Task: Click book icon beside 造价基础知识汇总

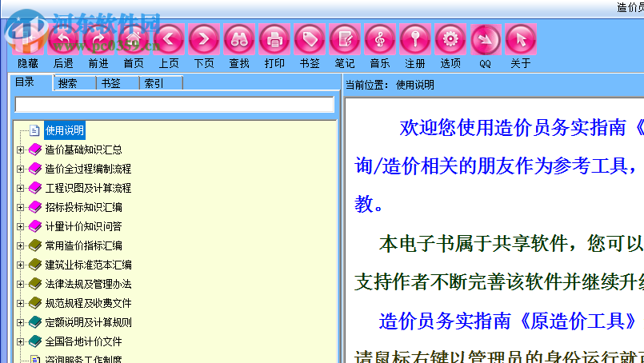Action: click(35, 150)
